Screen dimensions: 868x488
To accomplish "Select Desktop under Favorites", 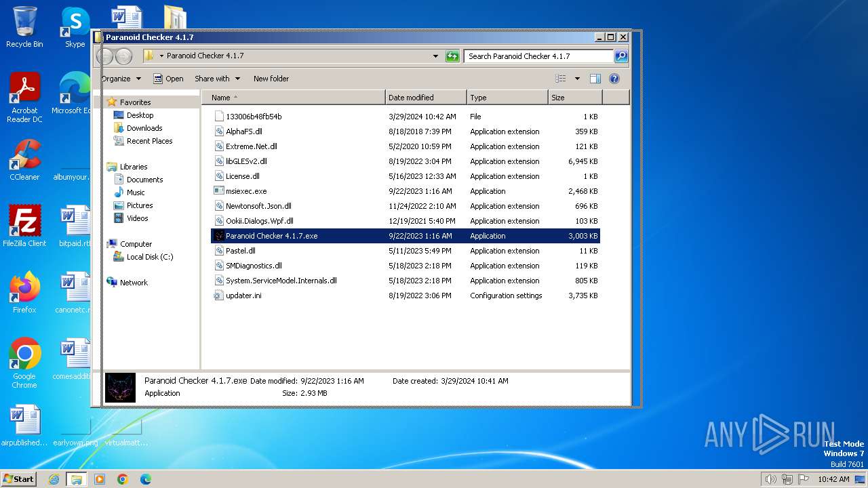I will coord(140,115).
